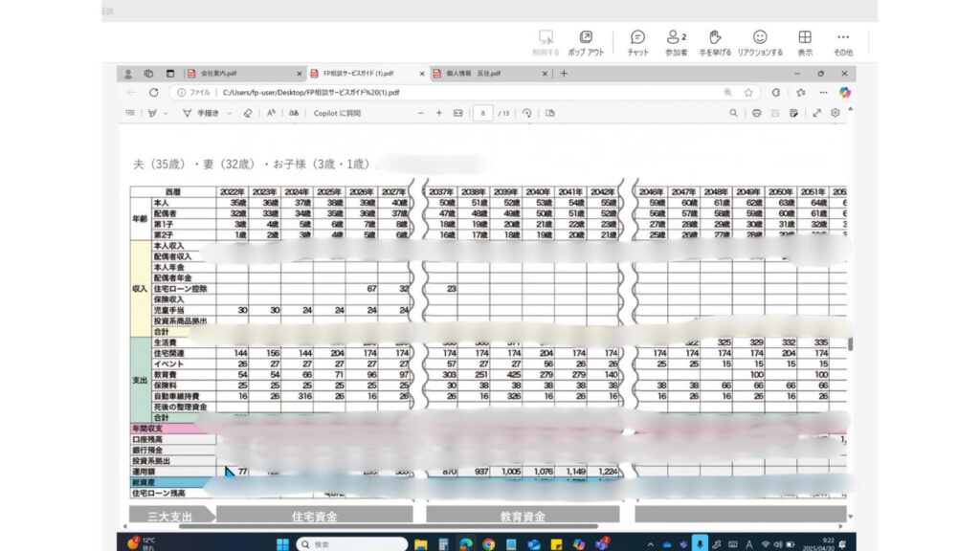Reload the PDF page
This screenshot has height=551, width=980.
(154, 92)
